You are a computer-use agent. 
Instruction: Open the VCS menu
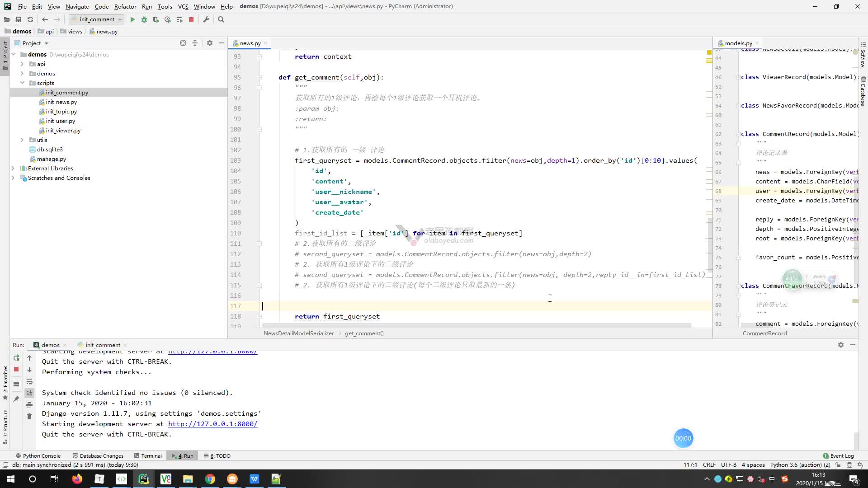(x=183, y=6)
